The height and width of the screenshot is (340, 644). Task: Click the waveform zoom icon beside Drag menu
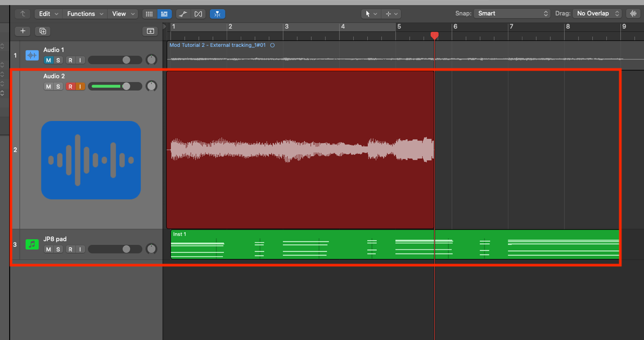(633, 13)
